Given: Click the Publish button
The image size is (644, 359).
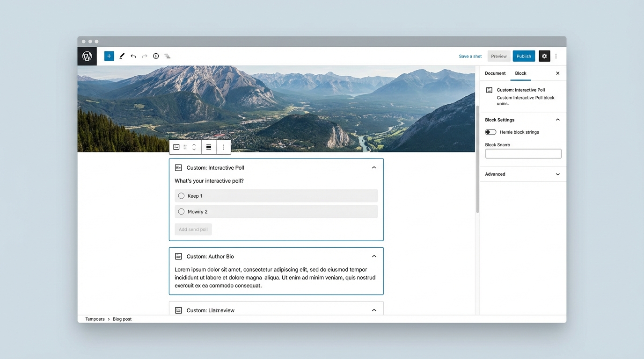Looking at the screenshot, I should pos(524,56).
